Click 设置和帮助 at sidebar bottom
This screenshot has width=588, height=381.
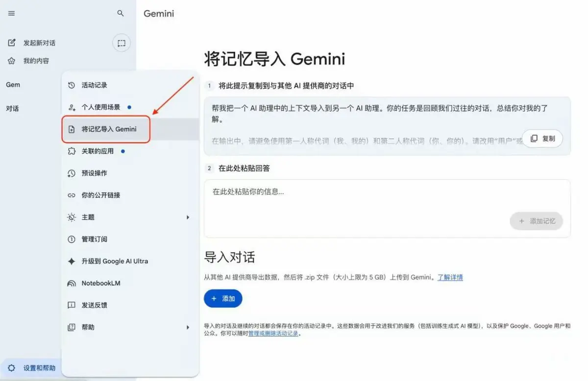click(39, 368)
